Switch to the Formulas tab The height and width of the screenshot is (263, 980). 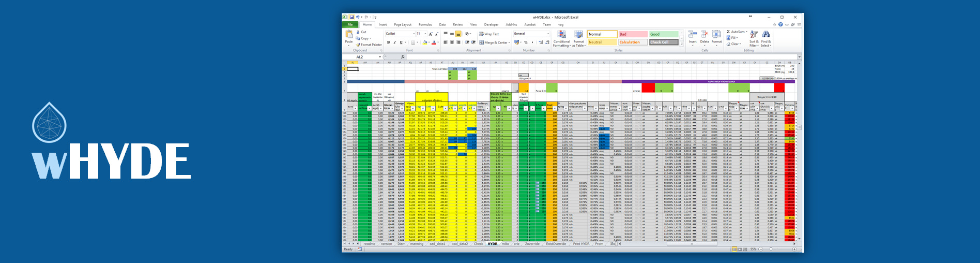pyautogui.click(x=425, y=24)
